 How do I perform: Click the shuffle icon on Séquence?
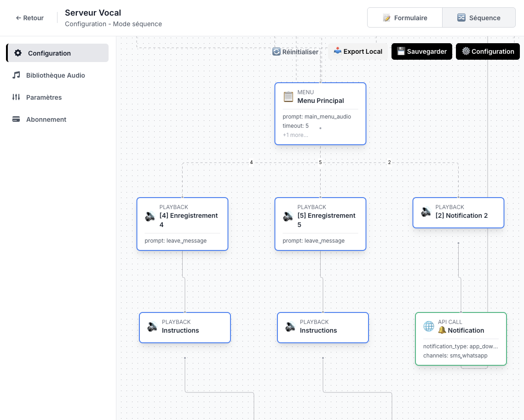461,18
